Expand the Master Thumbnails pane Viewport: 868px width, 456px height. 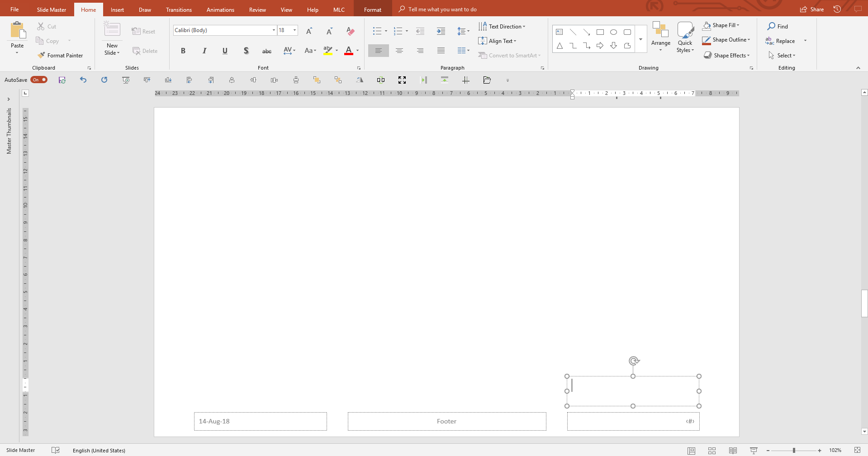coord(9,99)
